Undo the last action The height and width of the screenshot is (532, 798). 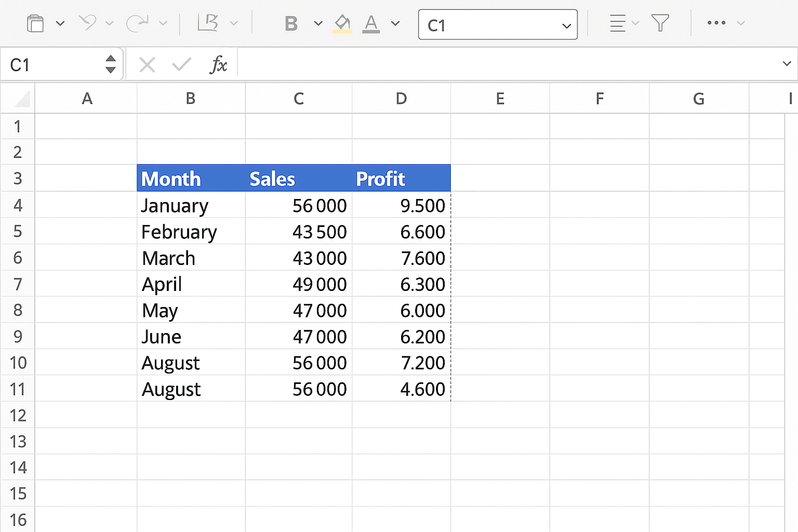click(x=87, y=23)
